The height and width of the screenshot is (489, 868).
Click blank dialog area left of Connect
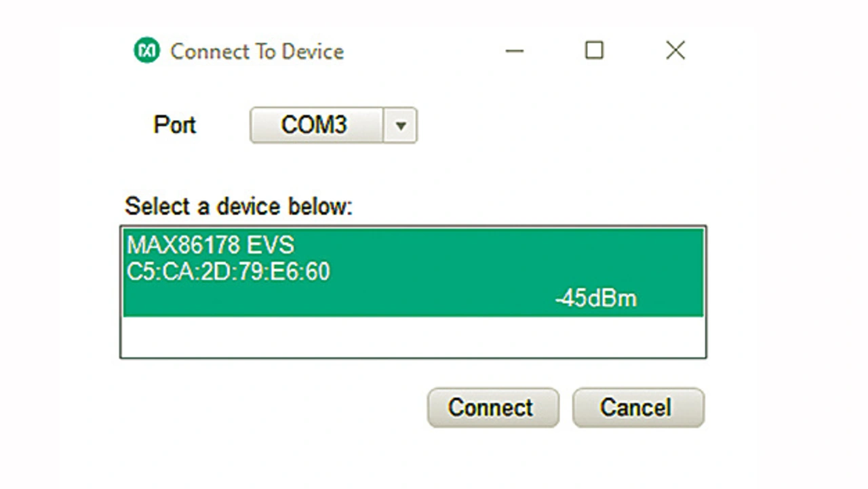coord(271,408)
